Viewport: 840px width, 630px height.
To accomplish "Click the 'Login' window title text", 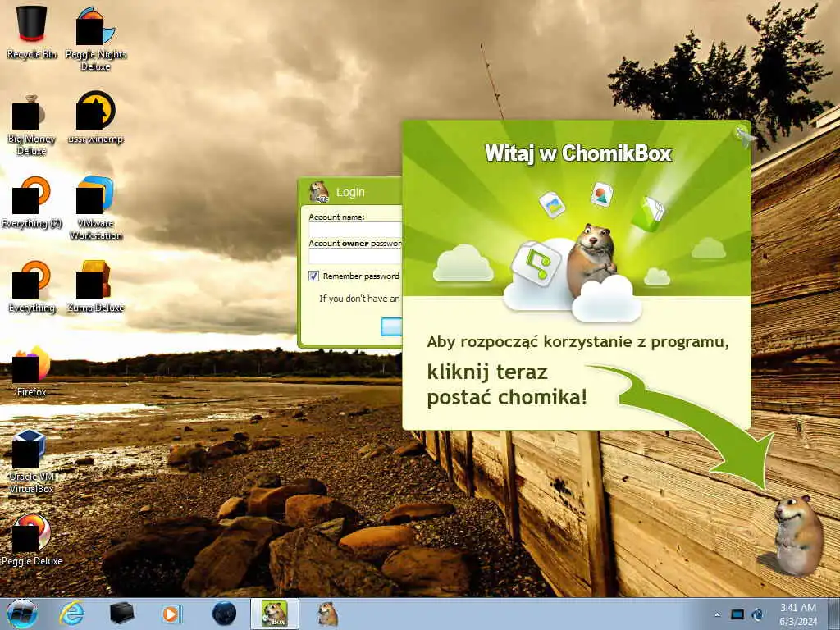I will [350, 192].
